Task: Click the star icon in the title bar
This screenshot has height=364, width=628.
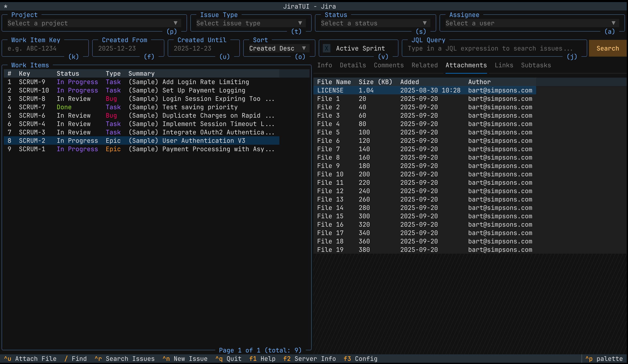Action: [x=6, y=6]
